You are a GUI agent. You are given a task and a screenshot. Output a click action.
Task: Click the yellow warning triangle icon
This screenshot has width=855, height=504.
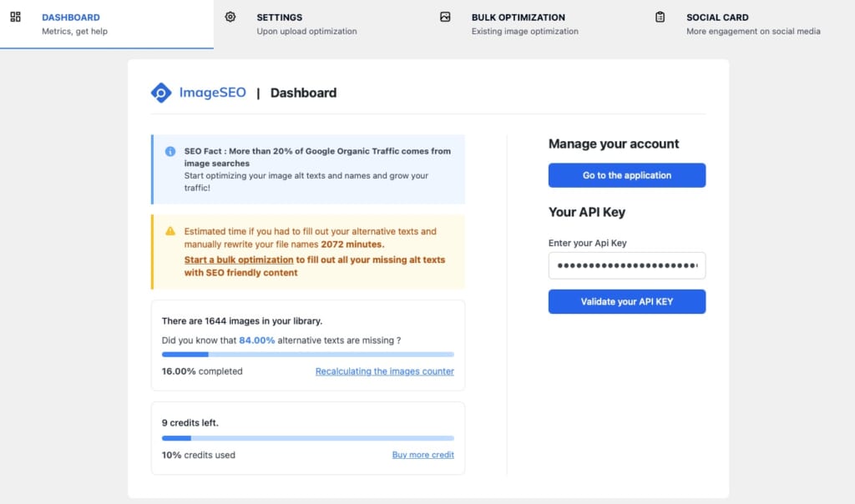click(x=170, y=231)
